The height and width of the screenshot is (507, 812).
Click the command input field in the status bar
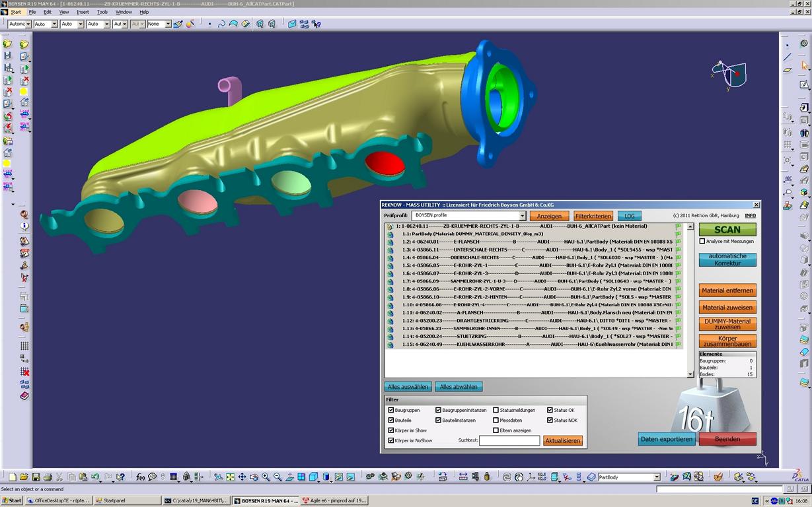tap(718, 489)
